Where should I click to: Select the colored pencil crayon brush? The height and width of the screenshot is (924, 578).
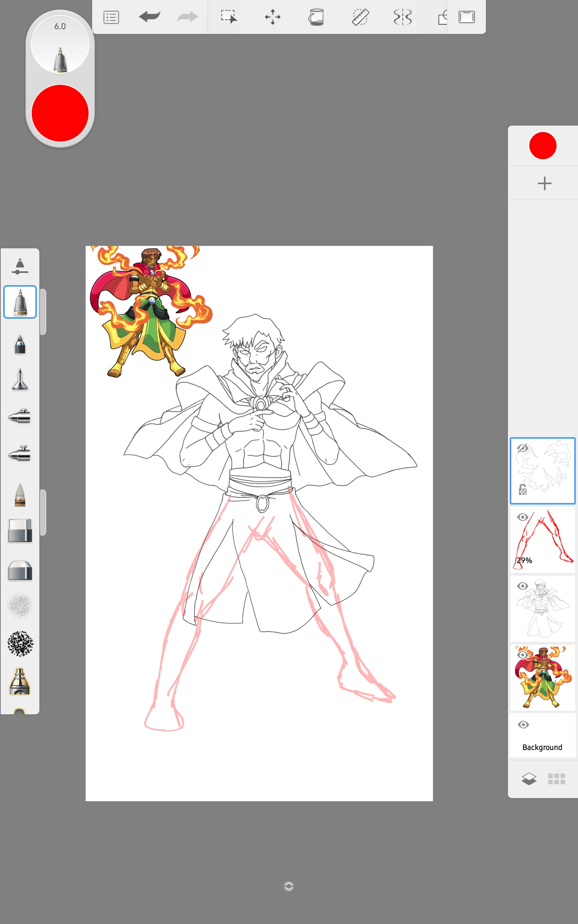tap(20, 494)
